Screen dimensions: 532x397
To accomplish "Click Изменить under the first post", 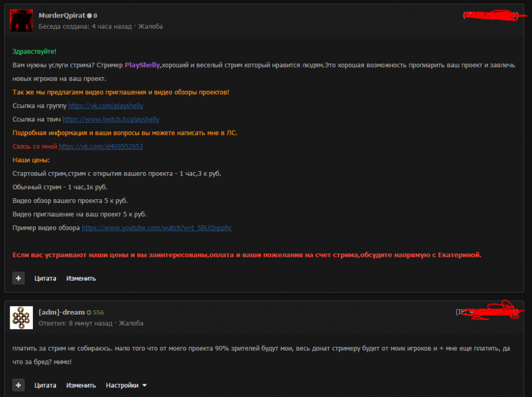I will [x=81, y=278].
